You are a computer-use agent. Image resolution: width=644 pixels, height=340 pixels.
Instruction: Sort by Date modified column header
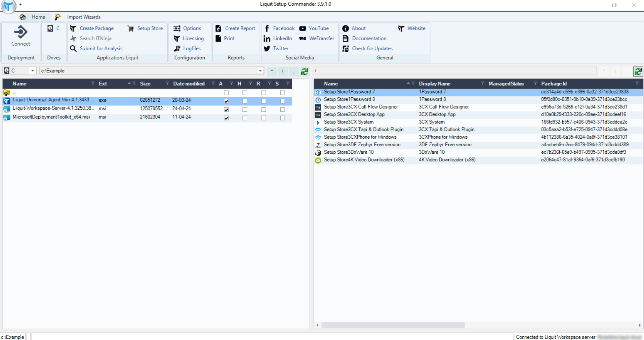click(x=189, y=84)
